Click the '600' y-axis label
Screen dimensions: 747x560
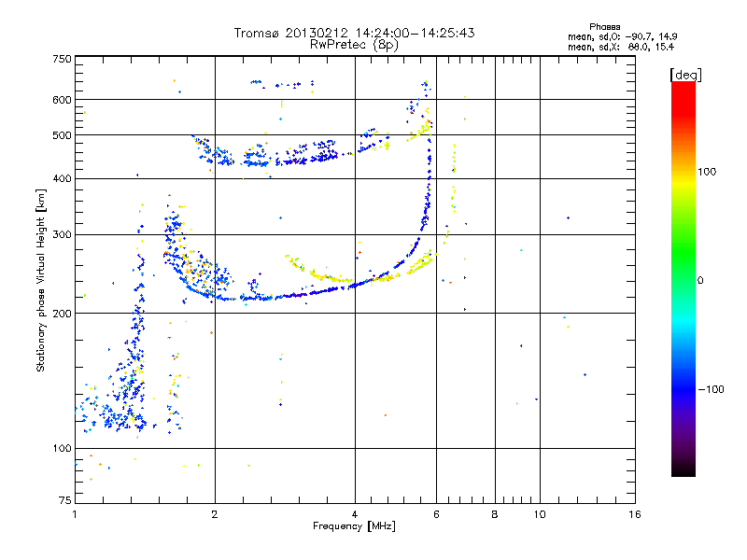[62, 100]
